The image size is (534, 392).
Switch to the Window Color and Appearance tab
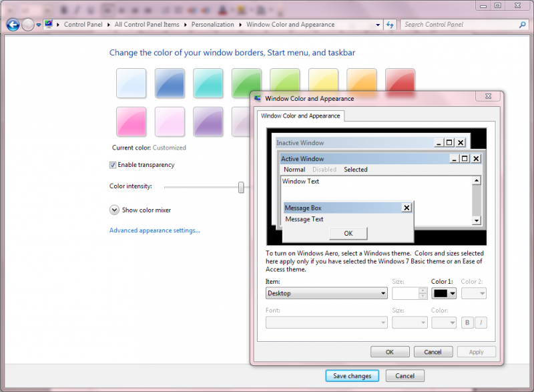300,116
